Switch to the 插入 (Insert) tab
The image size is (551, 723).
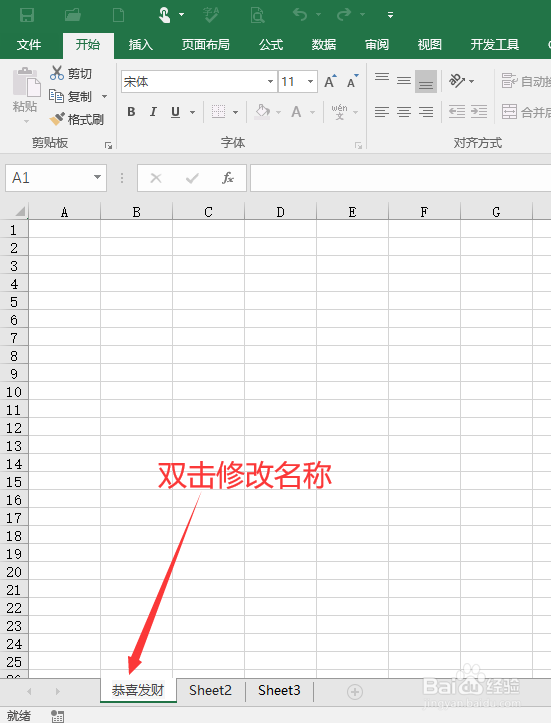point(141,45)
